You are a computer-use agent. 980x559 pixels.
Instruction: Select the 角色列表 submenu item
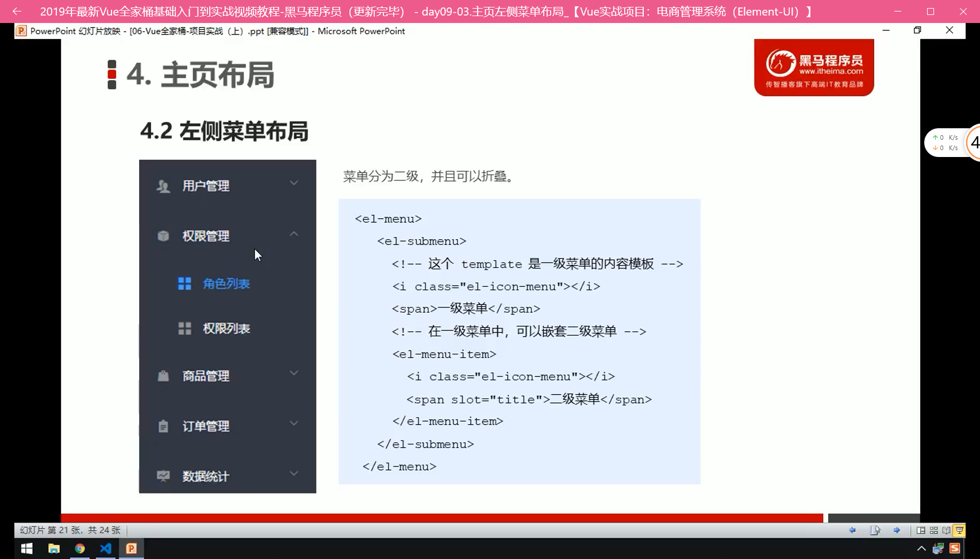tap(226, 284)
